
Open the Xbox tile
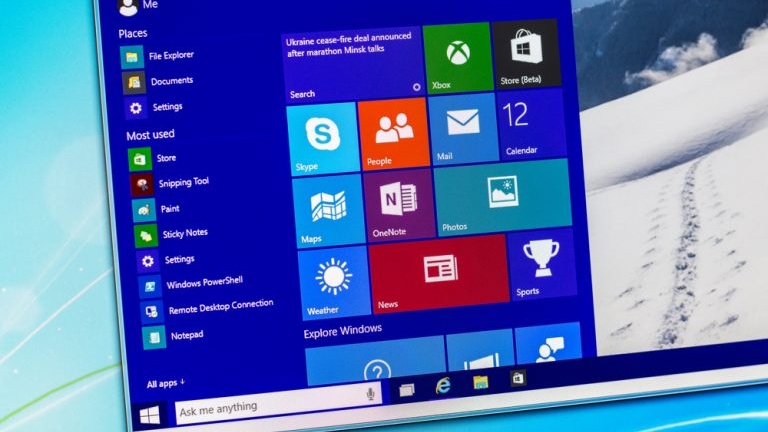click(x=458, y=58)
